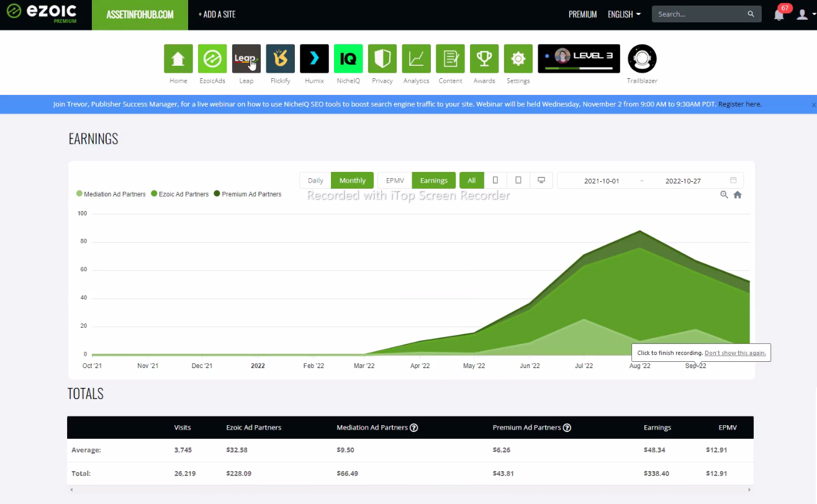Click the search magnifier icon
817x504 pixels.
[751, 14]
